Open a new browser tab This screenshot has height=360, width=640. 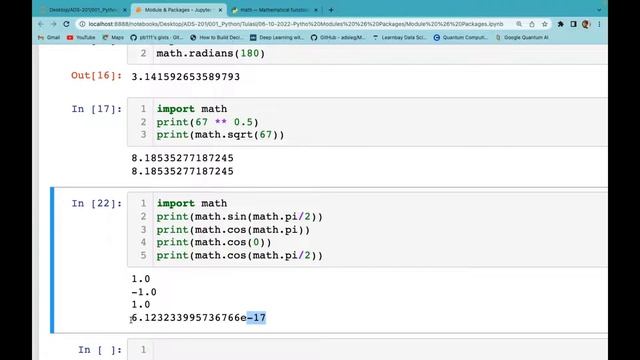[331, 10]
